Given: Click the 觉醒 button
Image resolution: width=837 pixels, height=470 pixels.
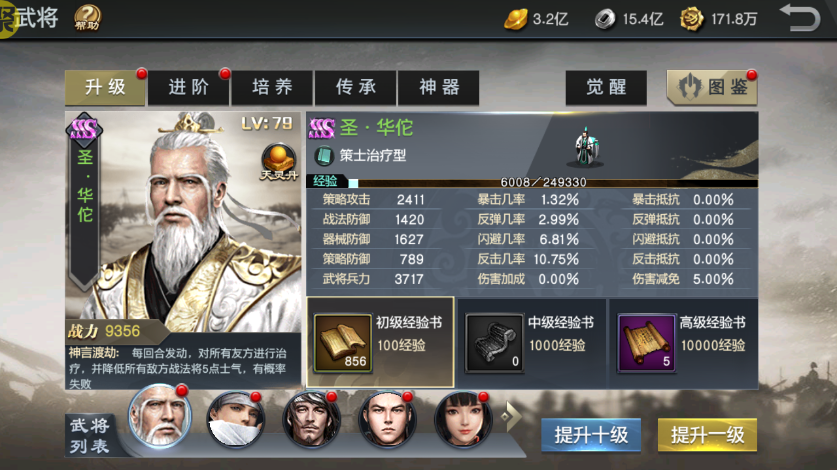Looking at the screenshot, I should [606, 87].
